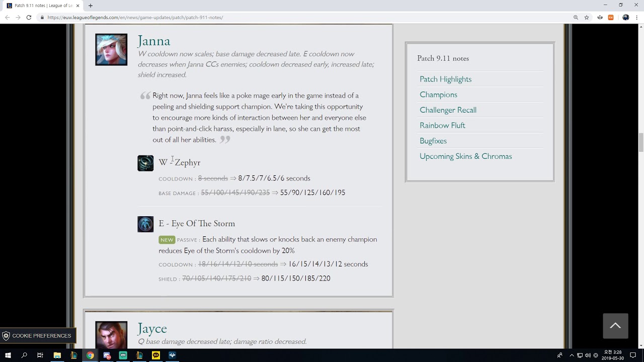Click the second League of Legends taskbar icon
The height and width of the screenshot is (362, 644).
click(139, 355)
